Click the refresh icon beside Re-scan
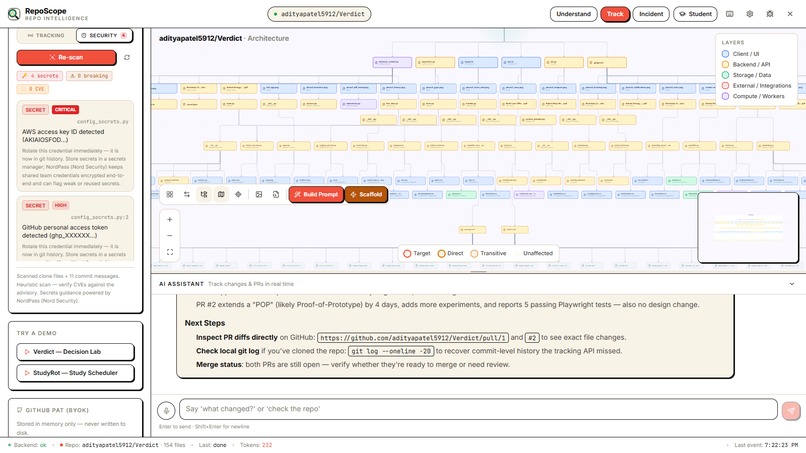Screen dimensions: 806x453 pos(127,58)
